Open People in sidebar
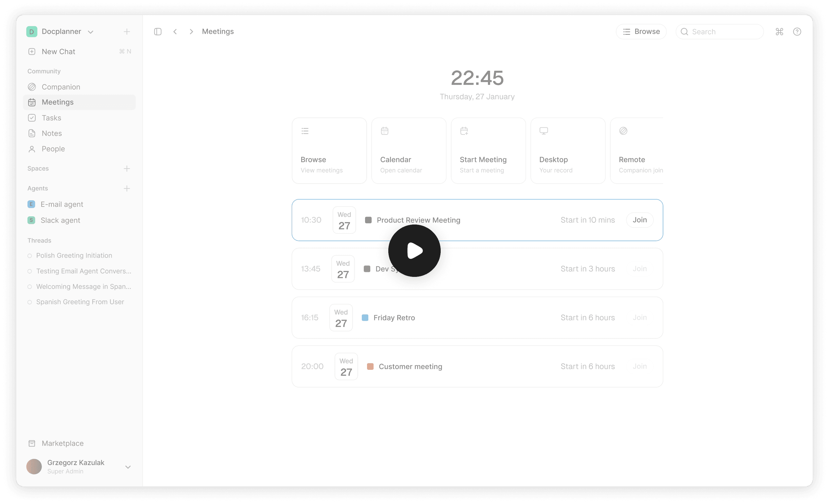 point(79,149)
